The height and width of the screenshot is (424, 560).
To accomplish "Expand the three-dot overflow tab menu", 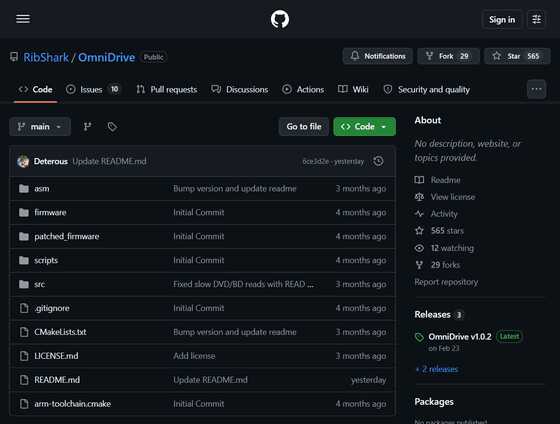I will coord(536,89).
